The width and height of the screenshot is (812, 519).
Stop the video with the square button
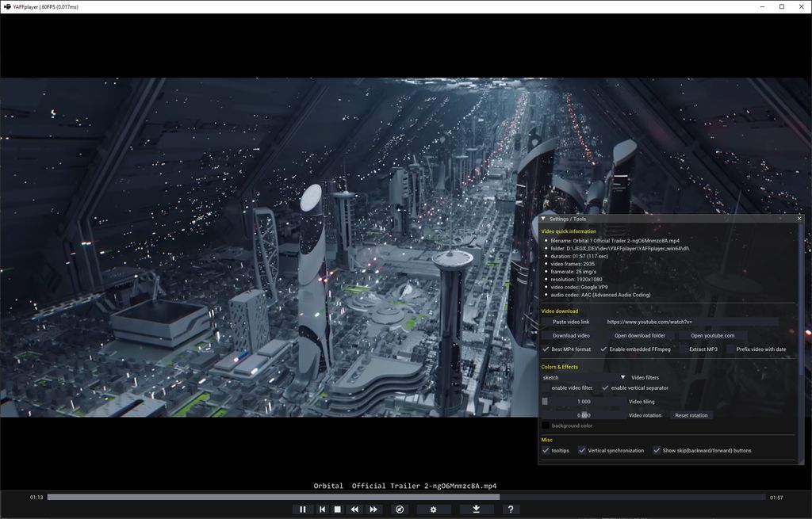338,509
